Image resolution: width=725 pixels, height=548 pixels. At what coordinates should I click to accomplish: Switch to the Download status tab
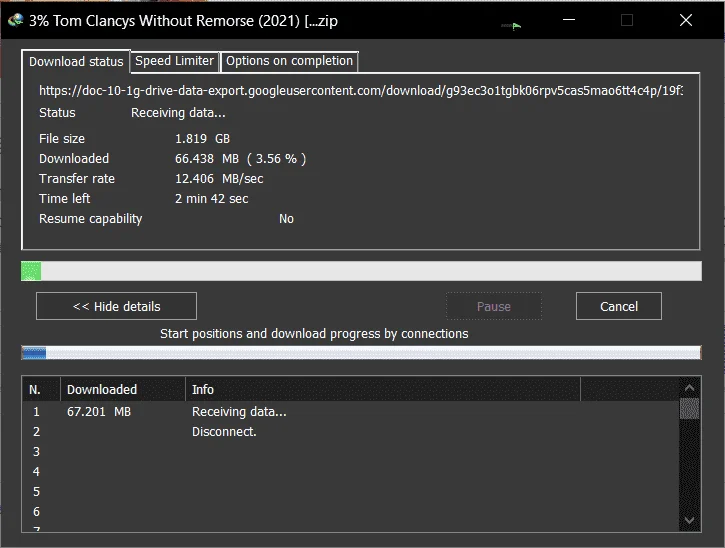pyautogui.click(x=76, y=62)
